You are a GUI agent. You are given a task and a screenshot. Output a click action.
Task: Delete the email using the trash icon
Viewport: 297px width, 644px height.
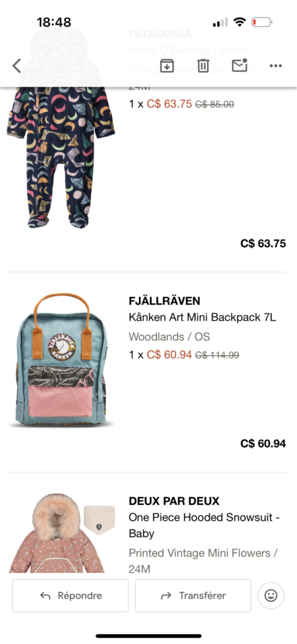tap(203, 65)
